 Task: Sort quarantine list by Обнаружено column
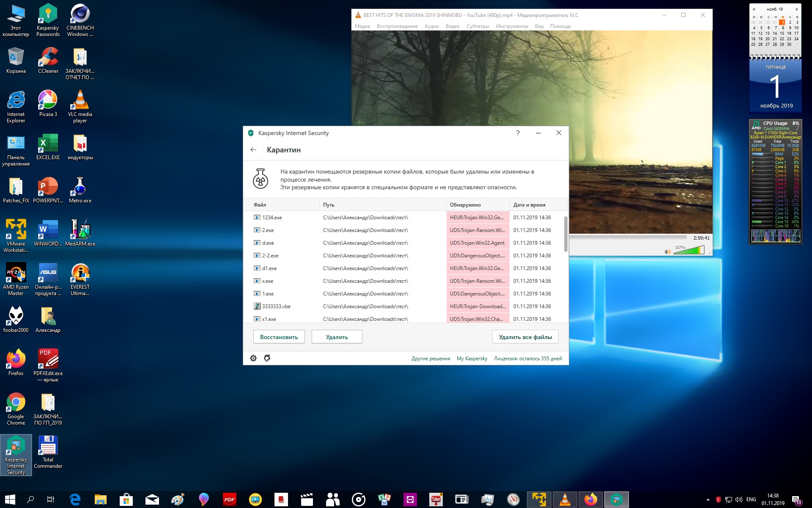[x=465, y=205]
